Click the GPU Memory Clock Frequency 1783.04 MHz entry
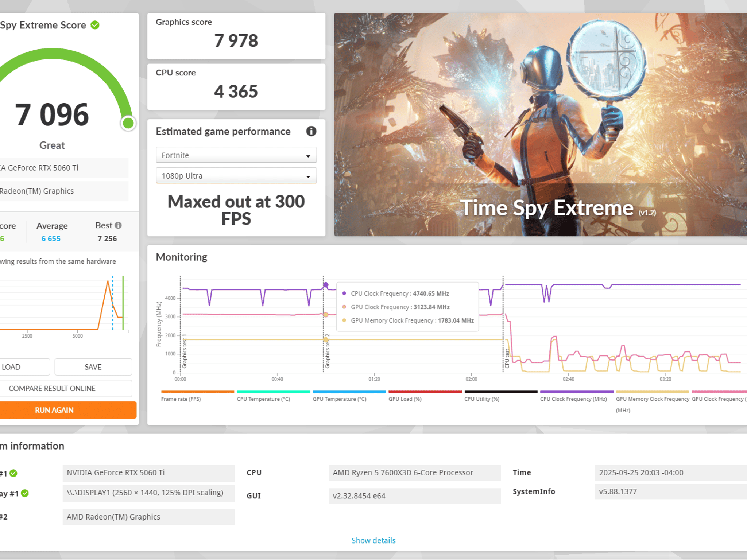Image resolution: width=747 pixels, height=560 pixels. [408, 320]
